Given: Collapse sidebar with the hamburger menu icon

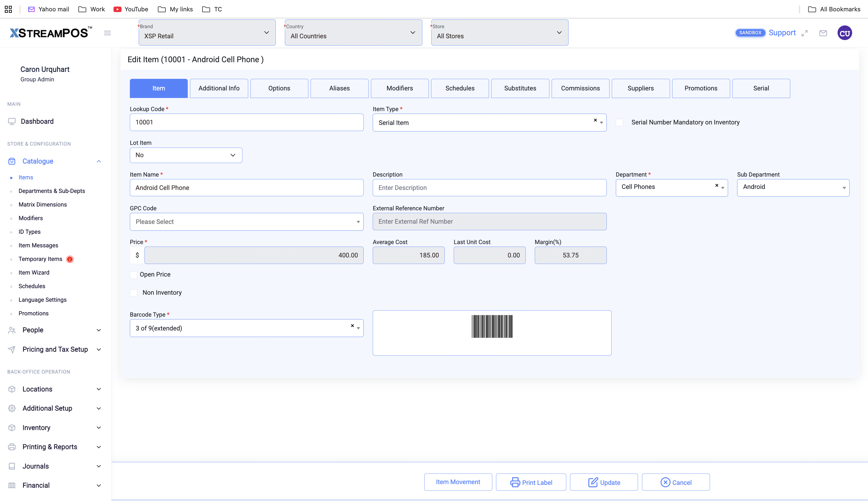Looking at the screenshot, I should 107,33.
